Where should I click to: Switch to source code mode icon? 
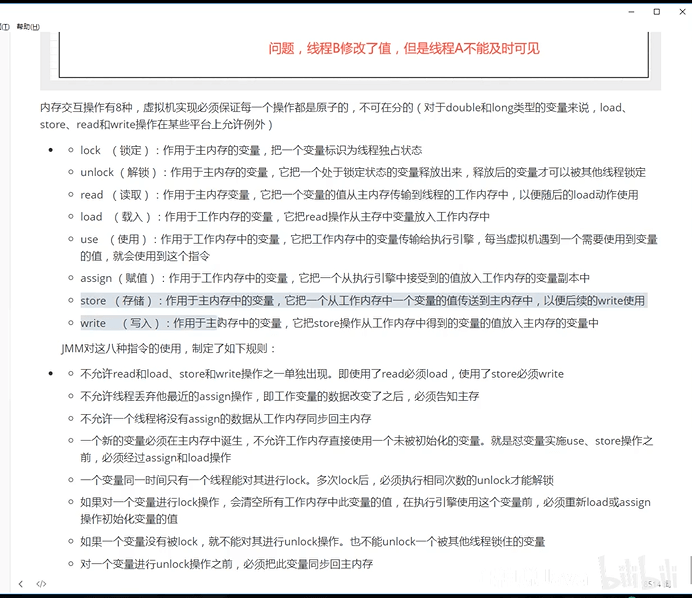click(41, 584)
